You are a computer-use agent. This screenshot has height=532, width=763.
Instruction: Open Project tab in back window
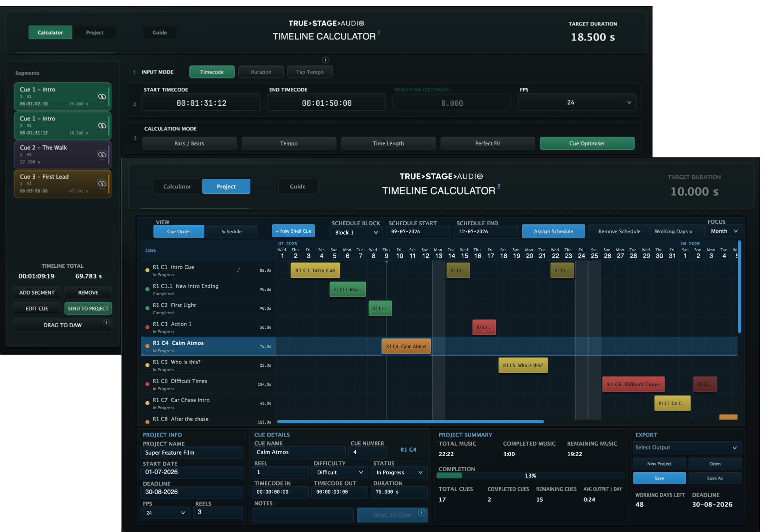[x=95, y=32]
